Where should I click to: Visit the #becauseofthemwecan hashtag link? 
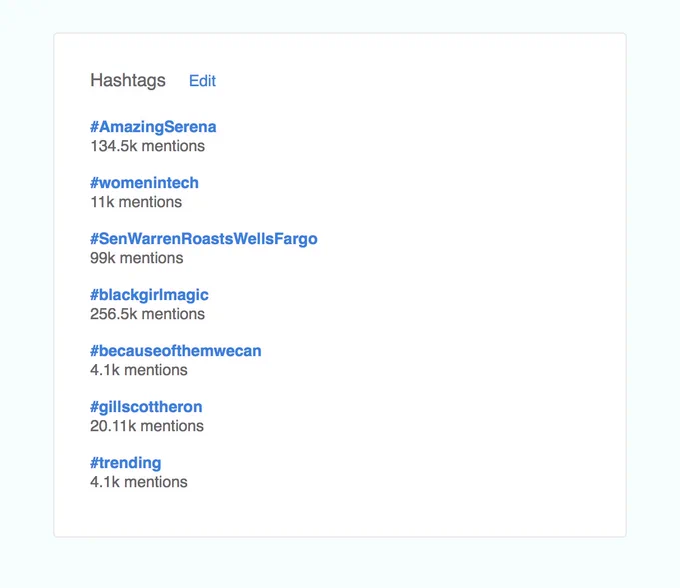pos(176,351)
